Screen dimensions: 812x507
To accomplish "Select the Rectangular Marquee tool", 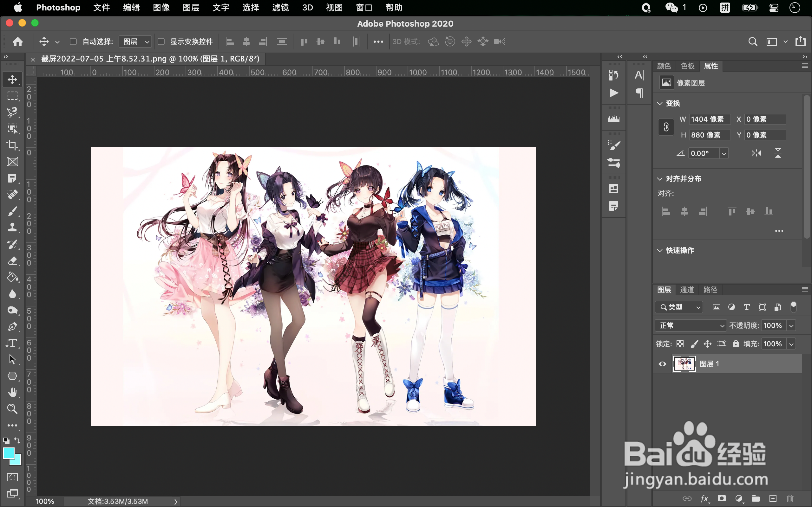I will point(12,96).
